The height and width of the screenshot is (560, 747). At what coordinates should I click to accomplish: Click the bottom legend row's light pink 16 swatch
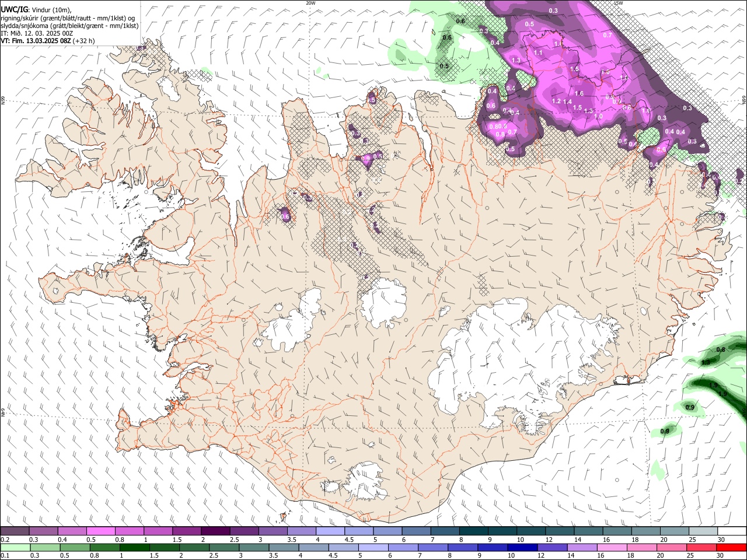click(612, 547)
